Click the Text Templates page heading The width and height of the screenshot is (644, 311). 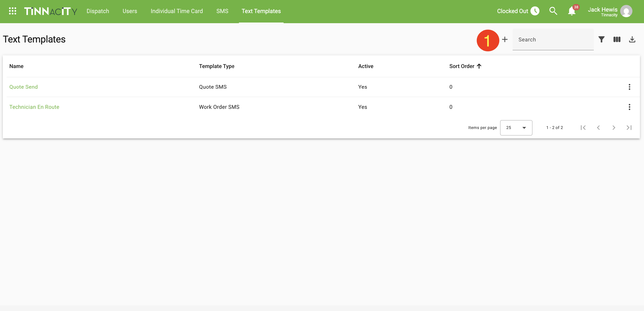coord(34,39)
